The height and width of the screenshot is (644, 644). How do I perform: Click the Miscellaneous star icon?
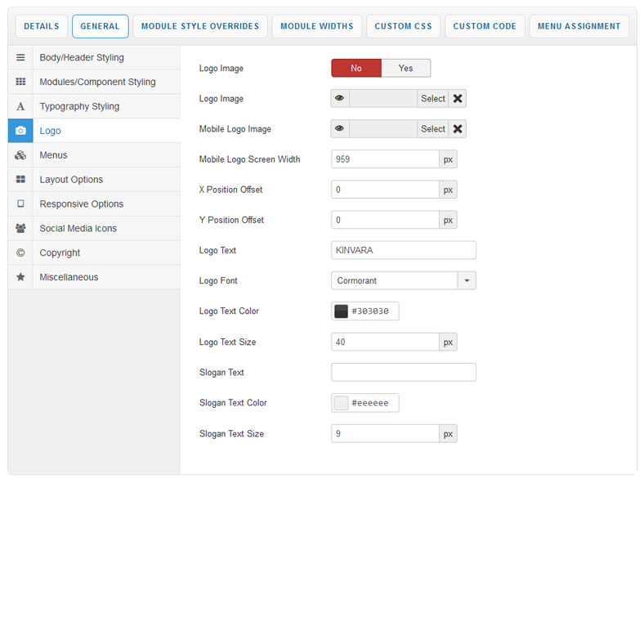[20, 278]
